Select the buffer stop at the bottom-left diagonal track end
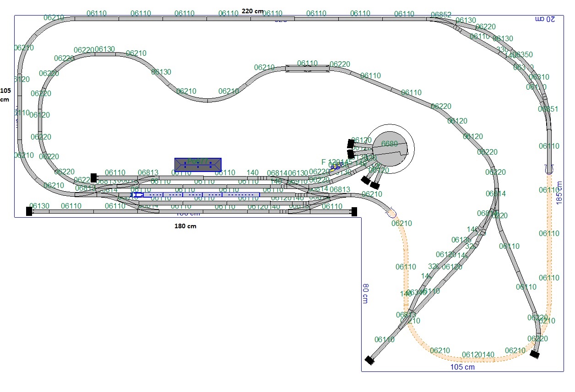 (369, 360)
